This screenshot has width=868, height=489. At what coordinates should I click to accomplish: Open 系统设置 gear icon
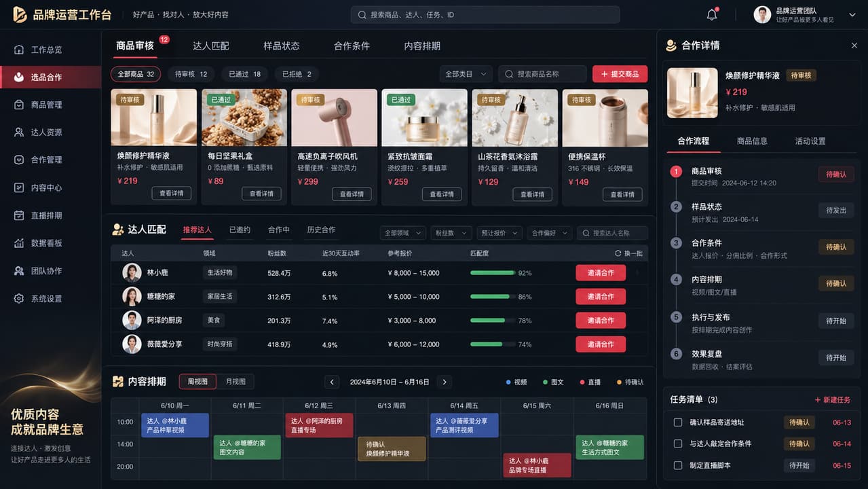point(19,298)
